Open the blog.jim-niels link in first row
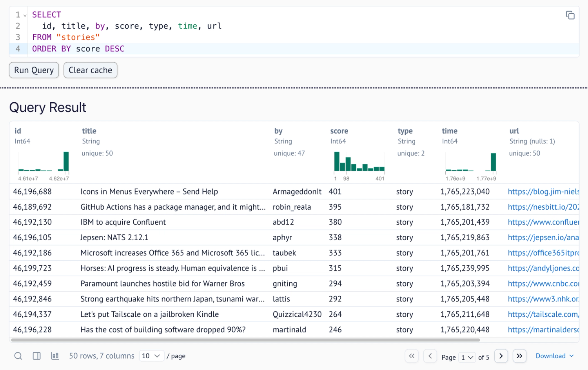588x370 pixels. point(543,192)
